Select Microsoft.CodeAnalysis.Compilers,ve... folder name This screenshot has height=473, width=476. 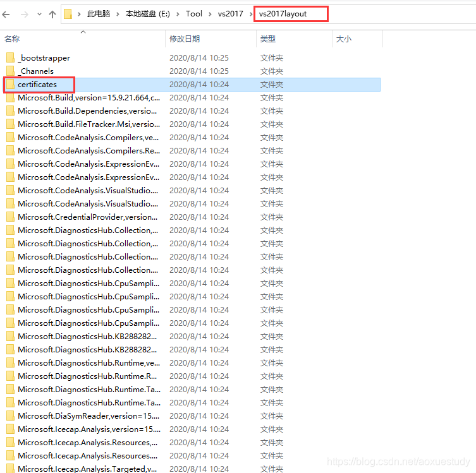point(88,137)
